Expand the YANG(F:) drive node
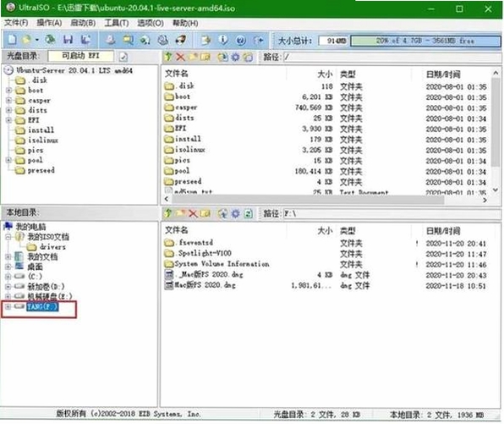504x424 pixels. [x=8, y=306]
